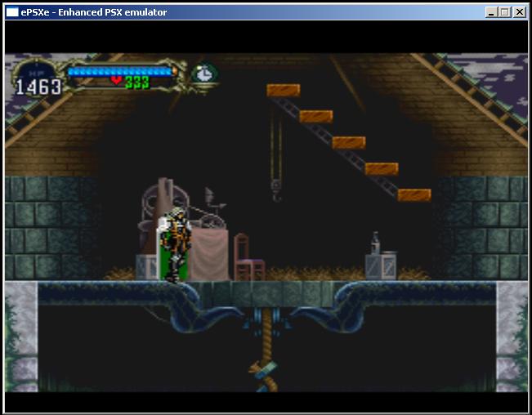Image resolution: width=532 pixels, height=415 pixels.
Task: Click the cloth-draped table
Action: tap(208, 254)
